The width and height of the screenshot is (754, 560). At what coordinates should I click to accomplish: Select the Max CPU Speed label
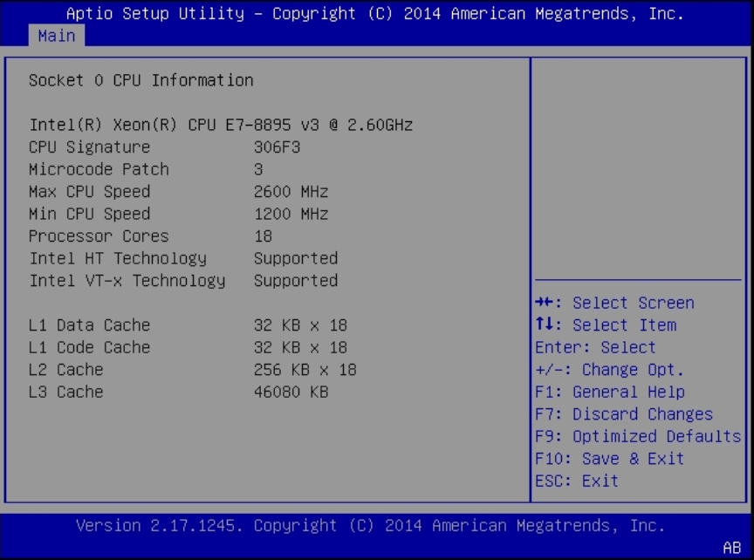pyautogui.click(x=89, y=192)
